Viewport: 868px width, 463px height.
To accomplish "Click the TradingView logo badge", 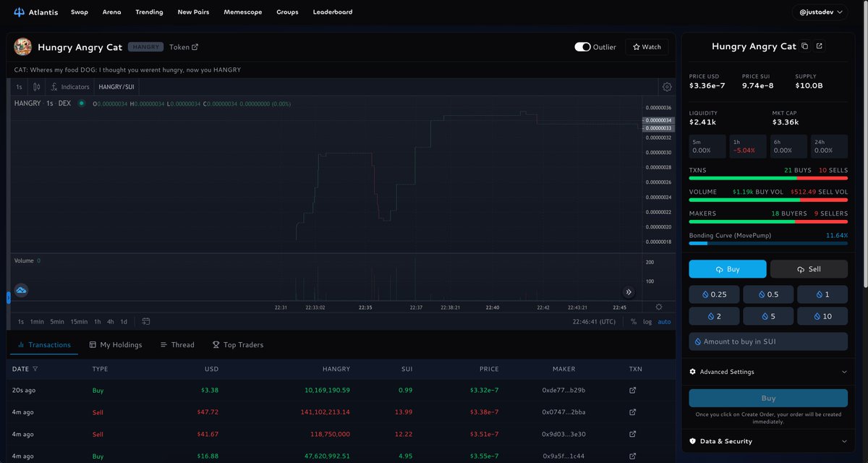I will tap(21, 290).
